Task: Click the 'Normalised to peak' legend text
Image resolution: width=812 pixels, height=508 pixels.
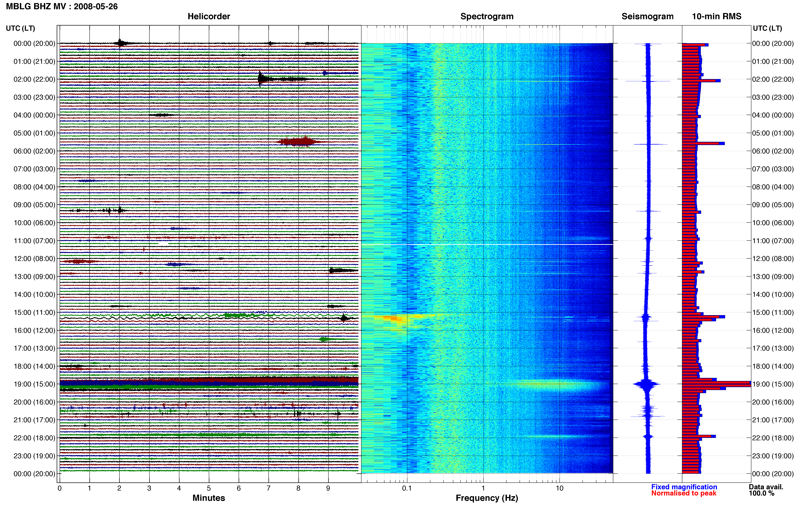Action: tap(684, 493)
